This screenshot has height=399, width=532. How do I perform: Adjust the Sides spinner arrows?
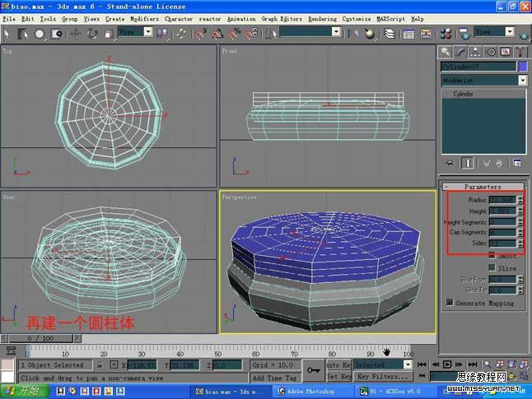pos(520,243)
